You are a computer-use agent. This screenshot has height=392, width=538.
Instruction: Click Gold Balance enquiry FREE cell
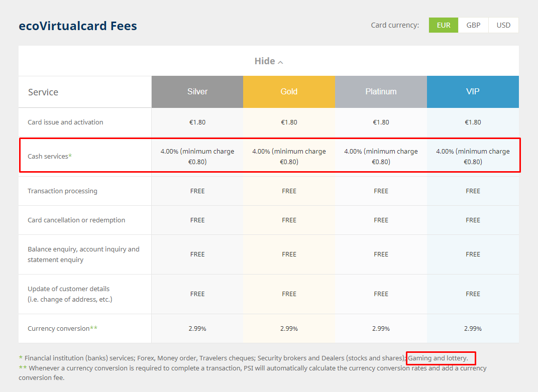point(289,254)
